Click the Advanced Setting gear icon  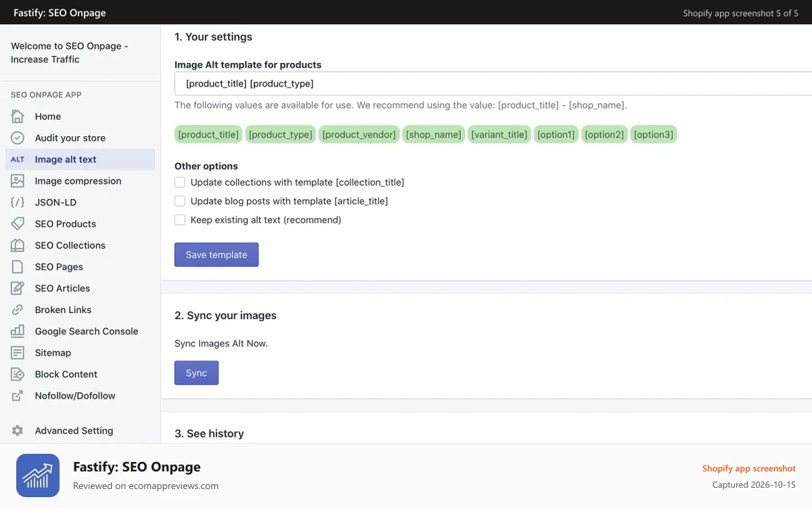(x=18, y=431)
